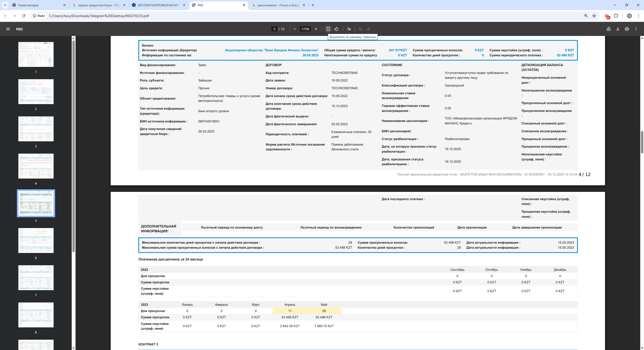This screenshot has height=350, width=644.
Task: Open PDF viewer more actions menu
Action: point(636,29)
